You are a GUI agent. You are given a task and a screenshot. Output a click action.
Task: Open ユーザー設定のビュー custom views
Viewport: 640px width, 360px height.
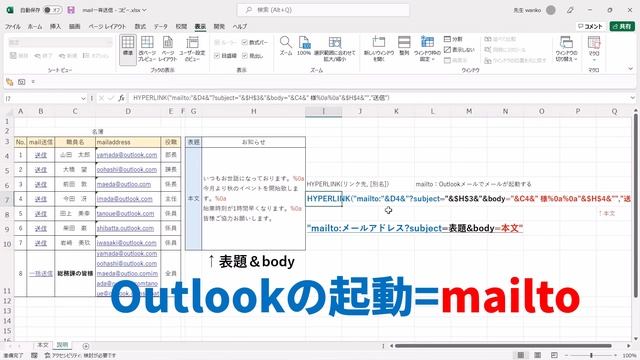click(192, 49)
